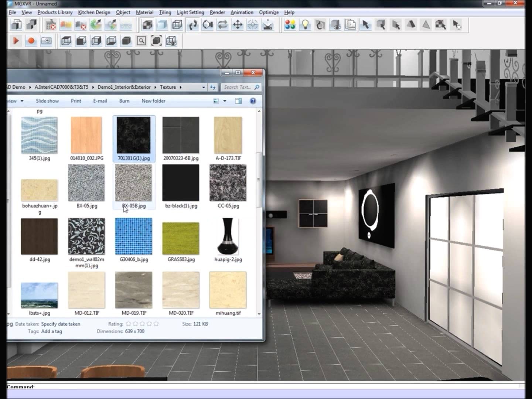The height and width of the screenshot is (399, 532).
Task: Open the Light Setting menu
Action: tap(190, 12)
